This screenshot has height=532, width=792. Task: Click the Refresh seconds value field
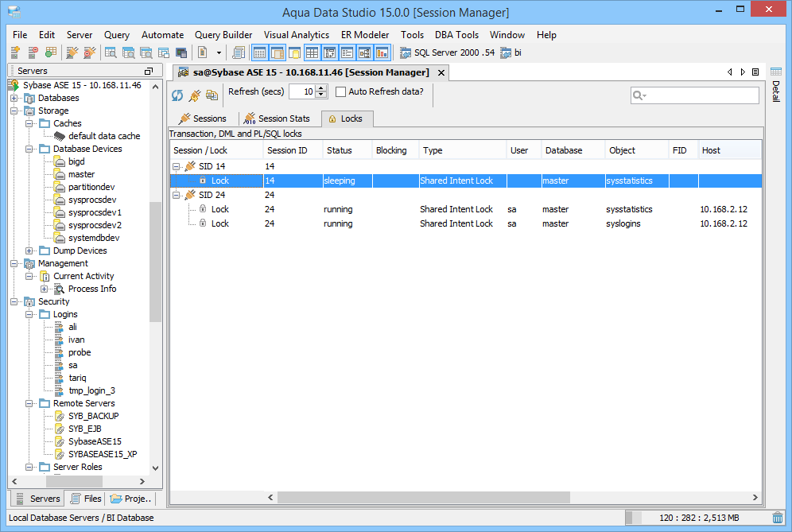[302, 92]
